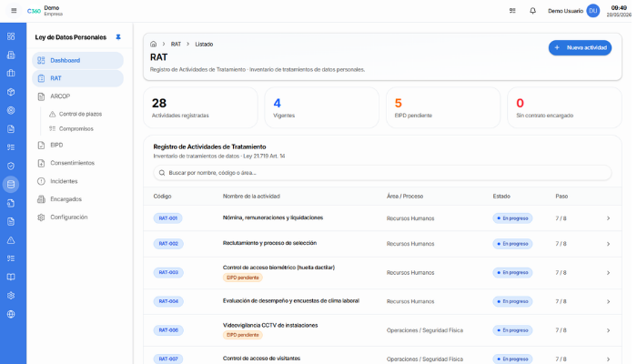Open the gear icon in blue sidebar

(11, 296)
